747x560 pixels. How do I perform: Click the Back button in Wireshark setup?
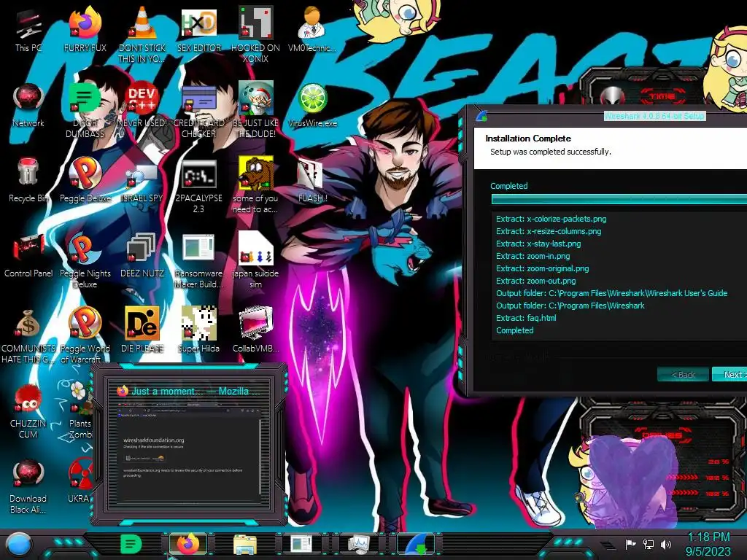(x=683, y=374)
